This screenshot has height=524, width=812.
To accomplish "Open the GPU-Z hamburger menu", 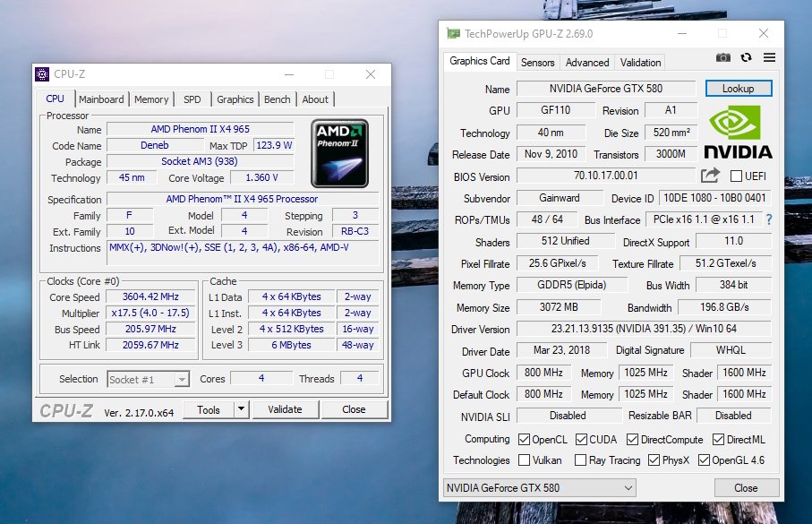I will coord(770,57).
